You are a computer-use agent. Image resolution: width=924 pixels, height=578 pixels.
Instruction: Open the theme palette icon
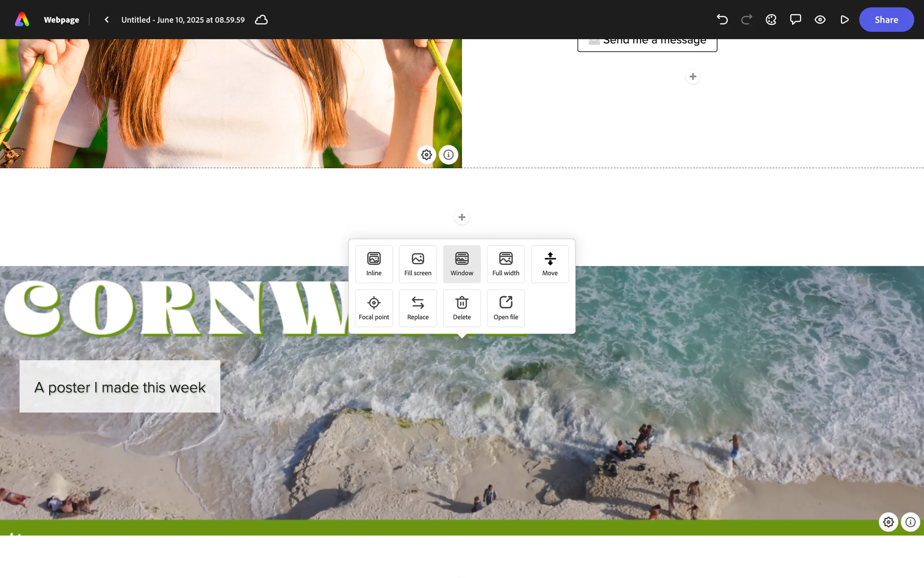pyautogui.click(x=771, y=20)
